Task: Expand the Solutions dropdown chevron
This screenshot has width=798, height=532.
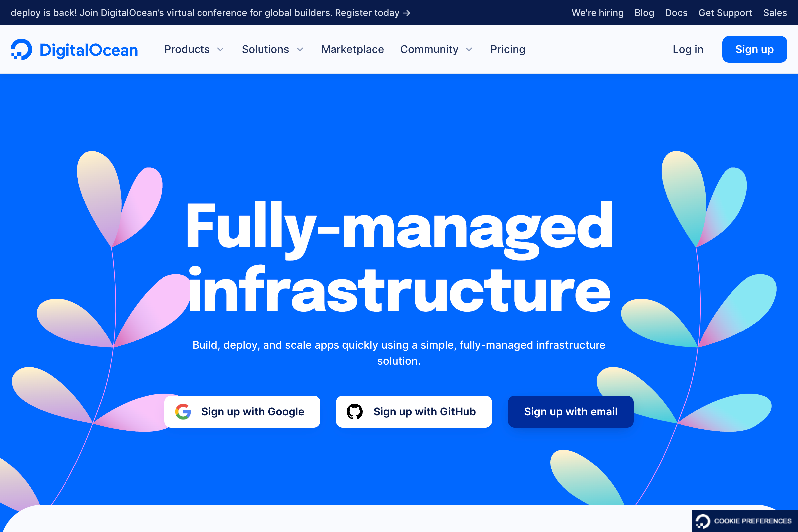Action: point(300,50)
